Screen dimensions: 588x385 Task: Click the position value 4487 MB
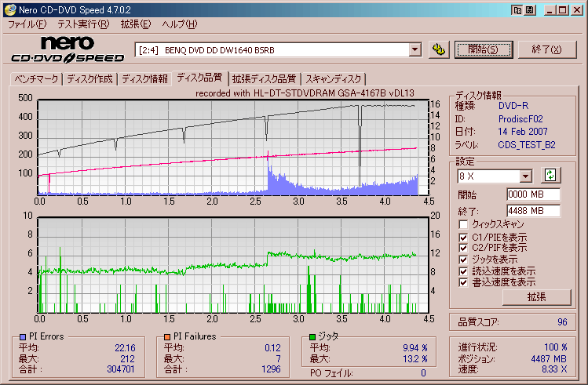coord(549,359)
